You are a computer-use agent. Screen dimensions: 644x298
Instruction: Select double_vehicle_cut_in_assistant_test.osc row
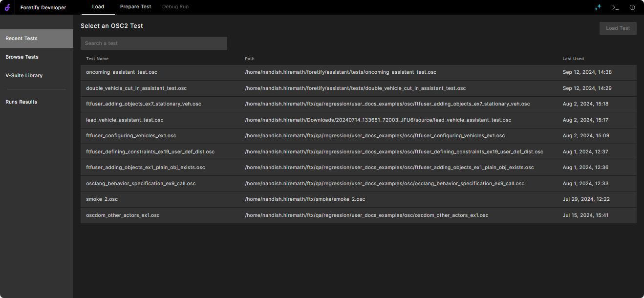coord(136,88)
